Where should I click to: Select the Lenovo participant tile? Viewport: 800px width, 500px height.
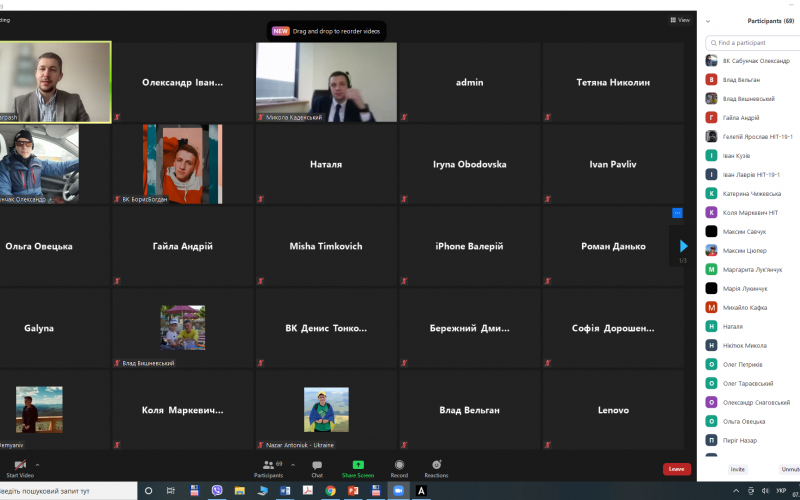613,410
